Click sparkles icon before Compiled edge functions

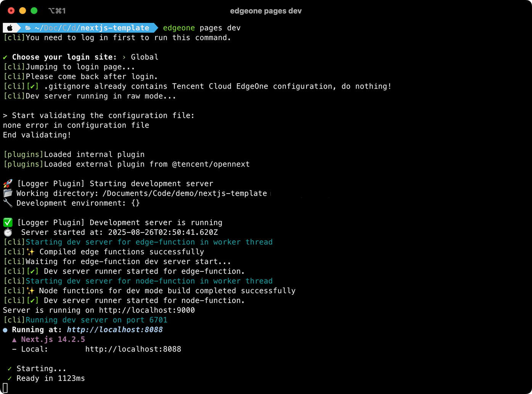(x=31, y=252)
